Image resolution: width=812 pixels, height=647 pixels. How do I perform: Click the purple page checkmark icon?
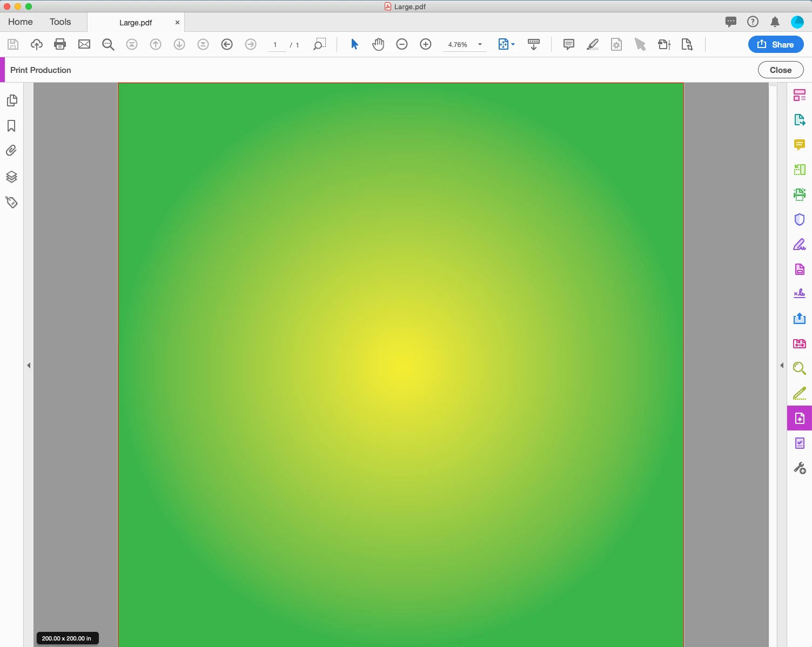point(800,443)
